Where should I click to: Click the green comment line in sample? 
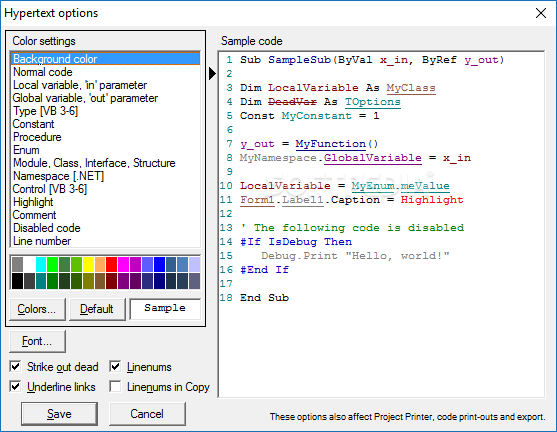coord(352,228)
